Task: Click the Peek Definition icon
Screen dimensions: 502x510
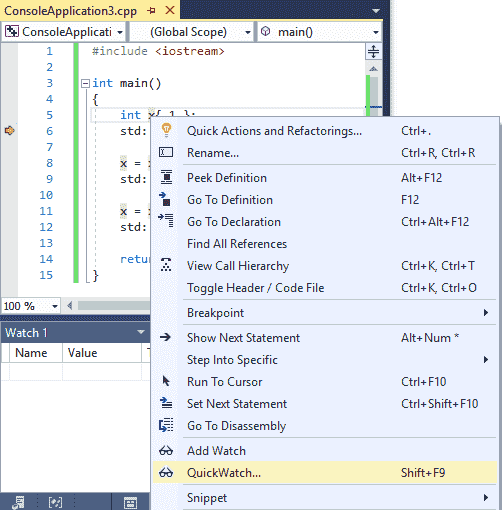Action: 166,177
